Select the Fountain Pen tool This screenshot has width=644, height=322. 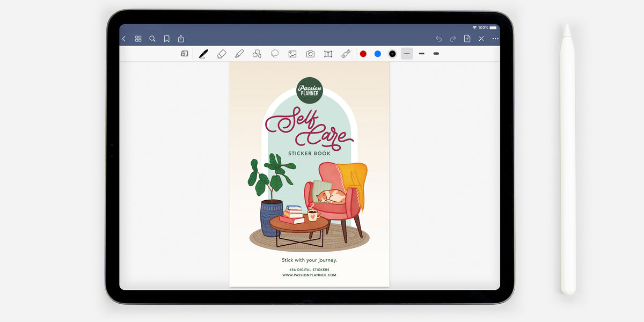tap(203, 54)
